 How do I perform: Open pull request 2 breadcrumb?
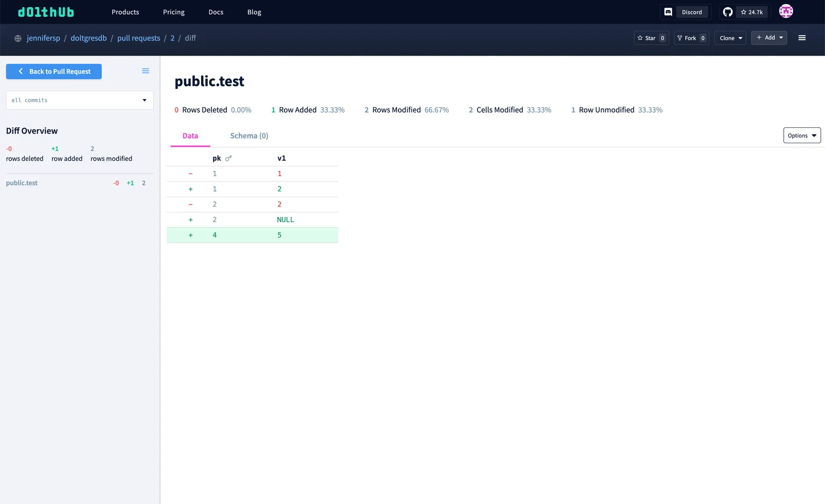click(172, 38)
